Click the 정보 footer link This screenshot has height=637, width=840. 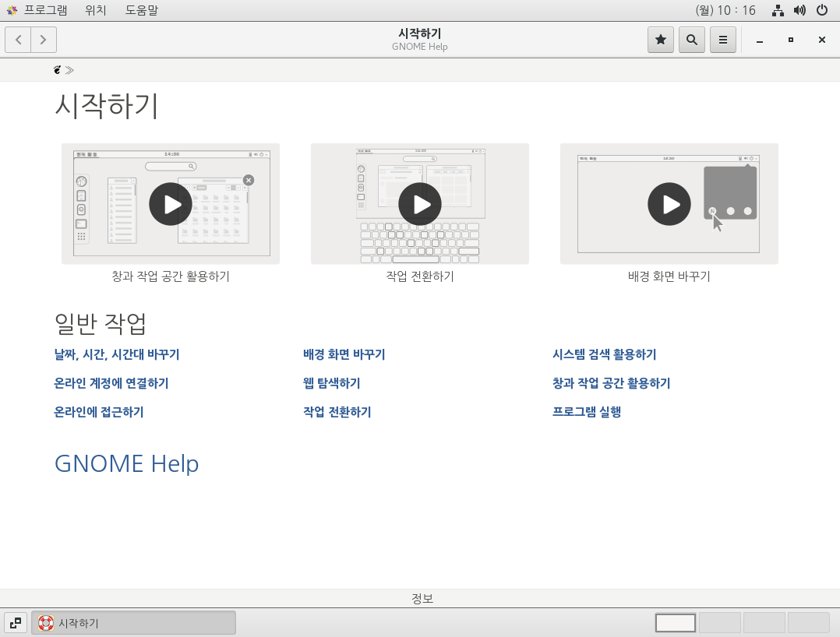click(x=422, y=599)
